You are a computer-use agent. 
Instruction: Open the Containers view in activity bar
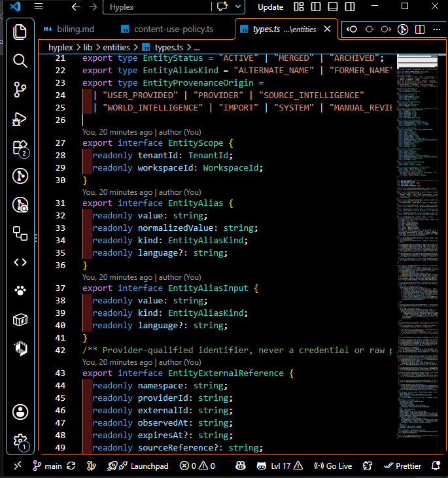coord(20,320)
